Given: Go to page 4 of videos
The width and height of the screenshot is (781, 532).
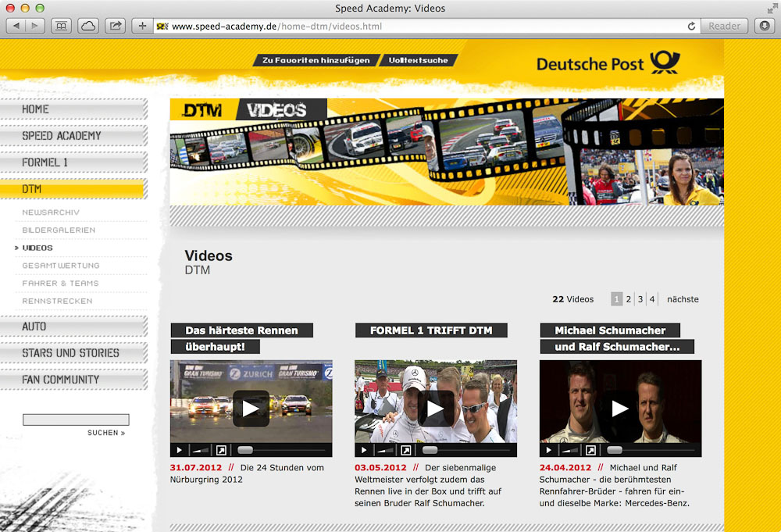Looking at the screenshot, I should point(652,299).
